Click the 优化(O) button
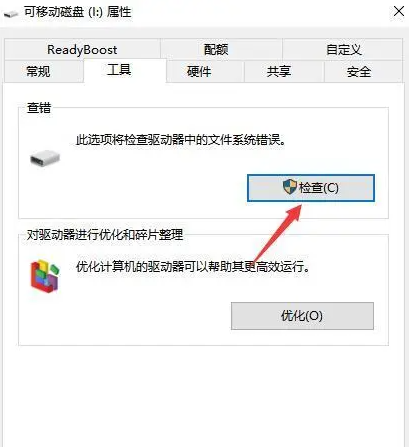The width and height of the screenshot is (413, 447). [x=302, y=316]
